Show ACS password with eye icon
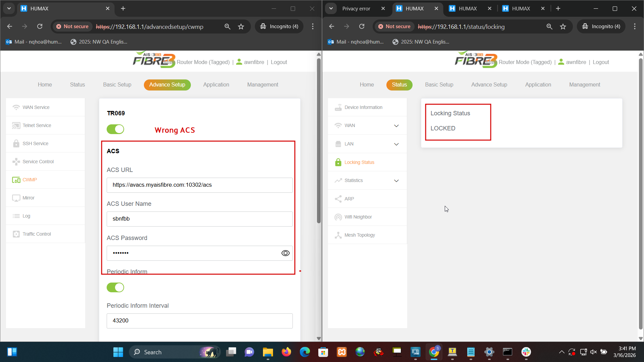The height and width of the screenshot is (362, 644). (x=285, y=253)
